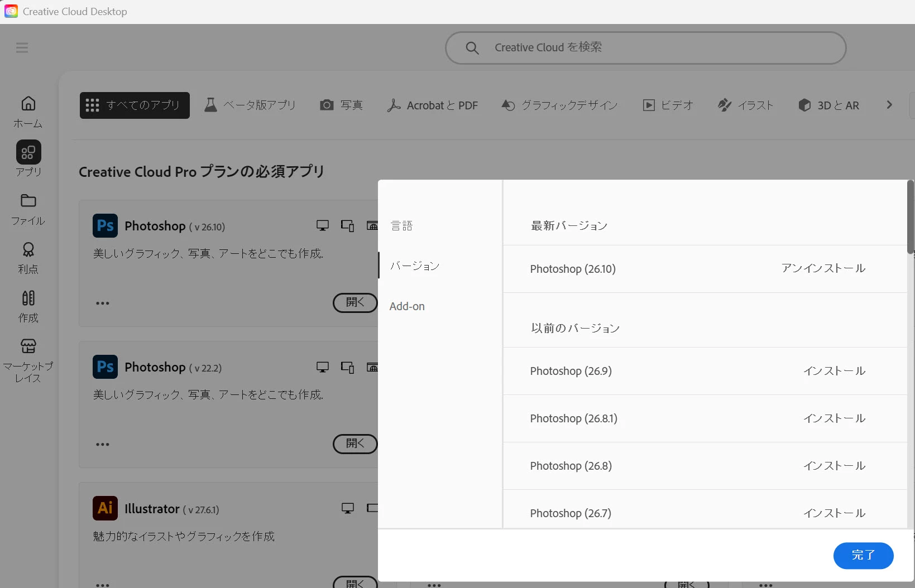This screenshot has width=915, height=588.
Task: Click the Photoshop (26.8.1) version label
Action: point(574,418)
